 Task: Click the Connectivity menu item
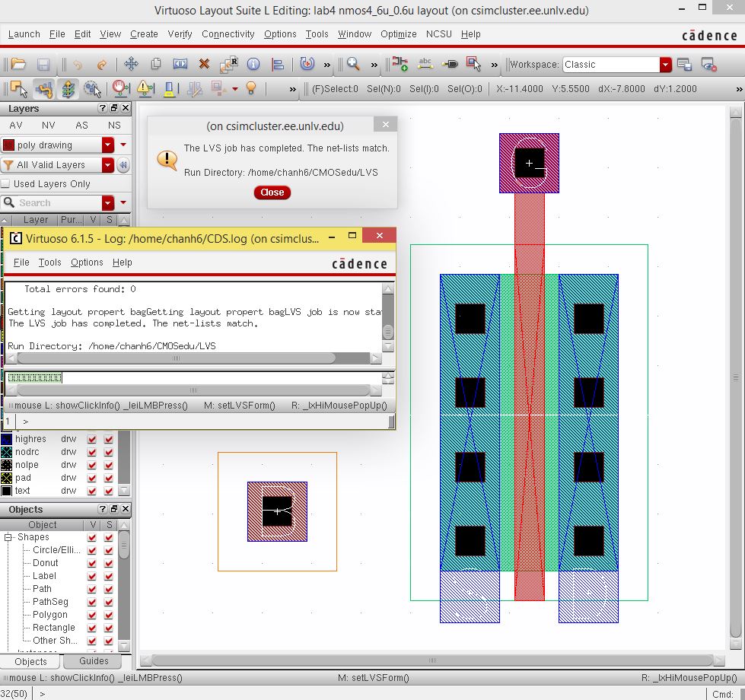pos(228,33)
